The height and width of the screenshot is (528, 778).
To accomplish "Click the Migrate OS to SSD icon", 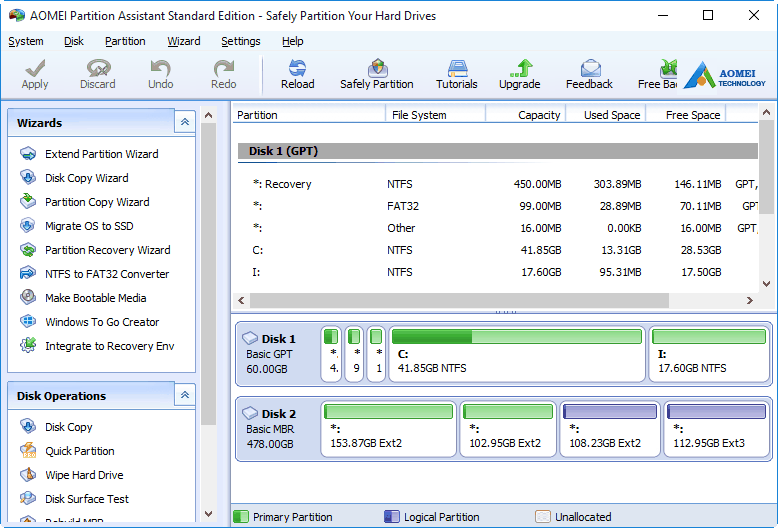I will coord(28,226).
